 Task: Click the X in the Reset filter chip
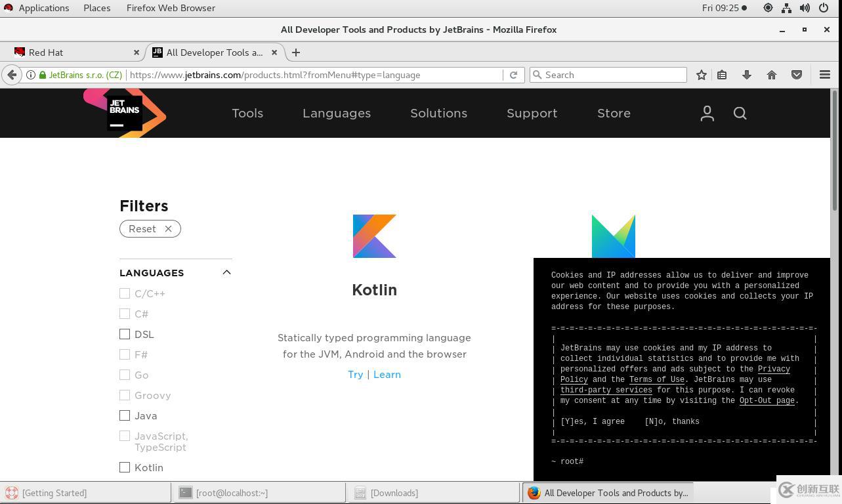click(168, 228)
